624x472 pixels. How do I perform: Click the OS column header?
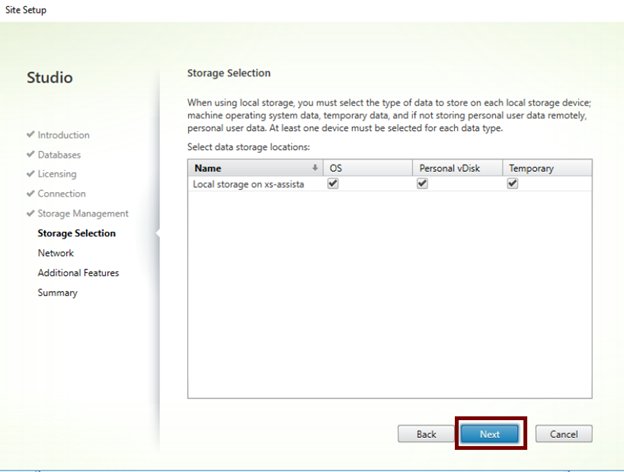pyautogui.click(x=368, y=168)
